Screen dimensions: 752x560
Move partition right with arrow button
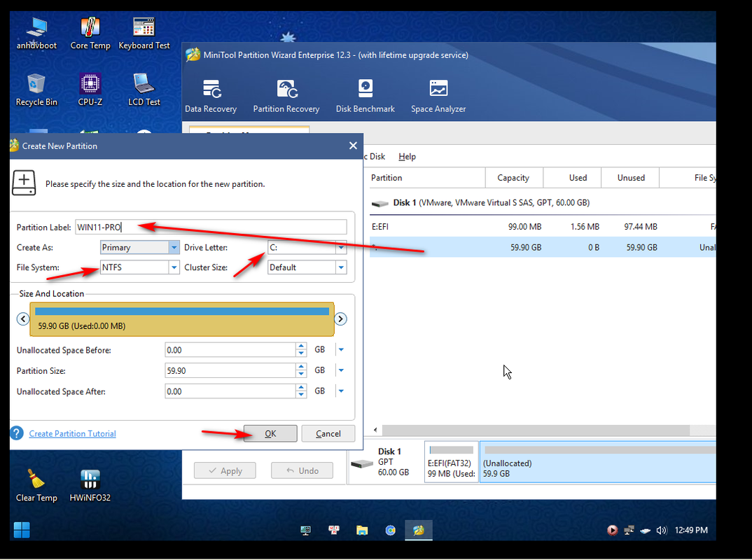coord(340,318)
